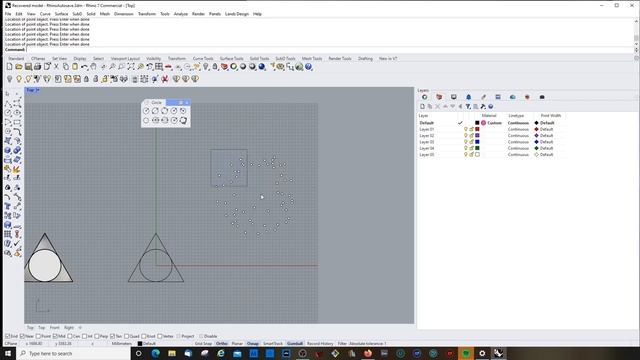This screenshot has height=360, width=640.
Task: Click the blue Render sphere icon
Action: click(262, 67)
